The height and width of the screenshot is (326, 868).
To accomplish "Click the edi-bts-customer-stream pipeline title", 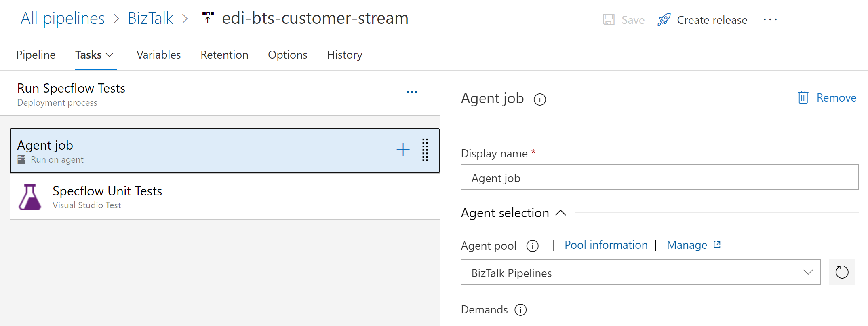I will coord(315,18).
